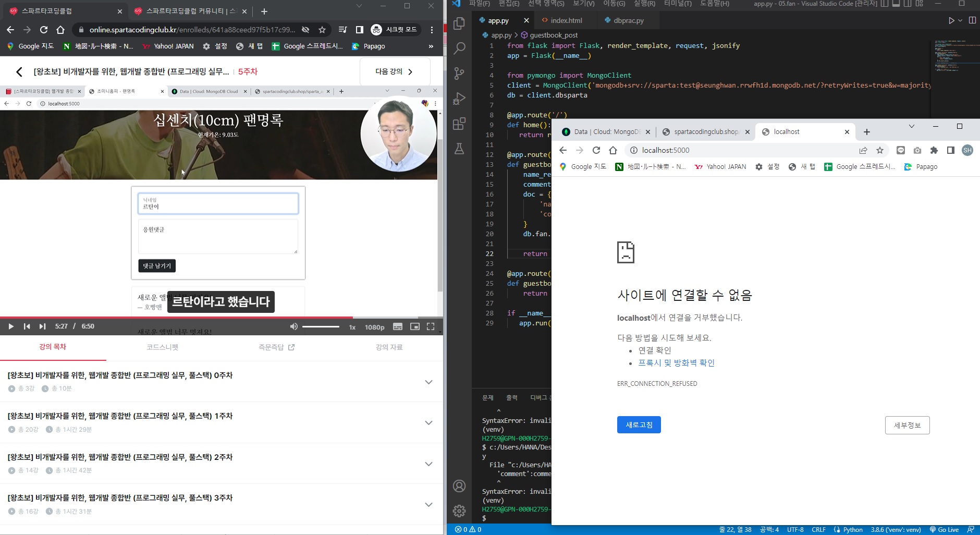The width and height of the screenshot is (980, 535).
Task: Click 다음 강의 next lecture button
Action: [x=395, y=71]
